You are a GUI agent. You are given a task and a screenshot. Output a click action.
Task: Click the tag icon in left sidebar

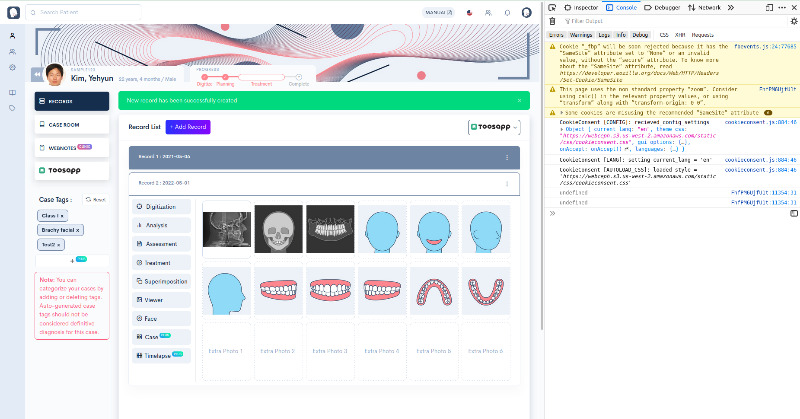click(12, 107)
